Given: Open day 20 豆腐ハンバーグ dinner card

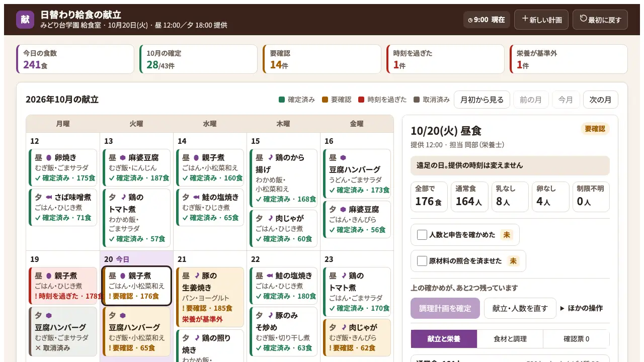Looking at the screenshot, I should (x=137, y=331).
